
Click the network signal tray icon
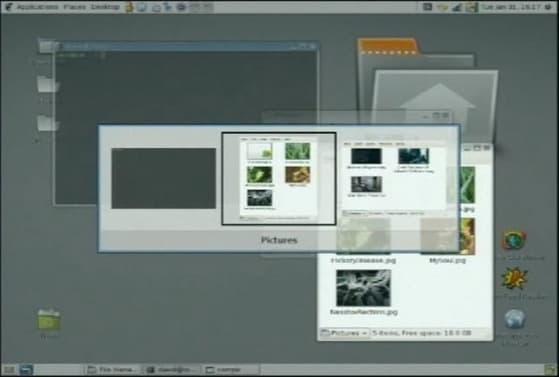pyautogui.click(x=457, y=7)
